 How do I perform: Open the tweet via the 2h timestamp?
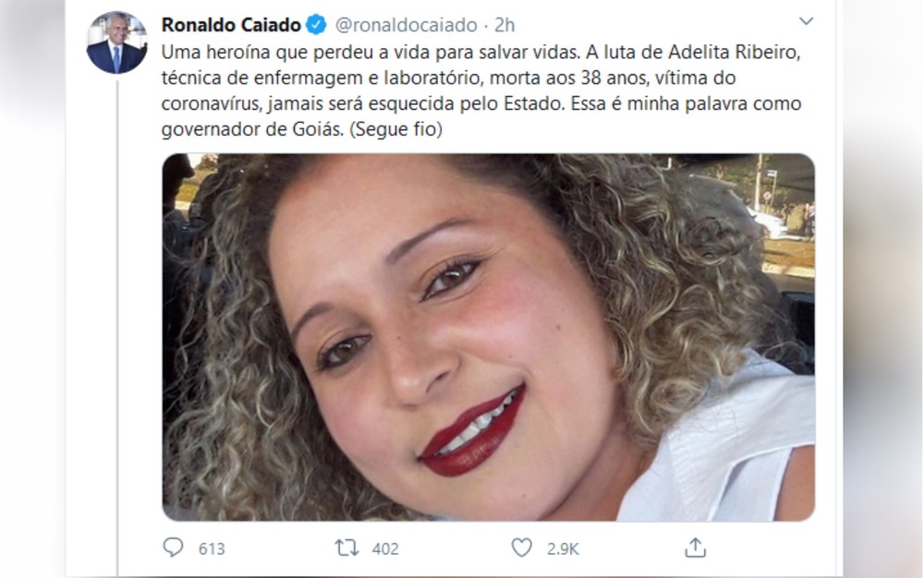[505, 25]
